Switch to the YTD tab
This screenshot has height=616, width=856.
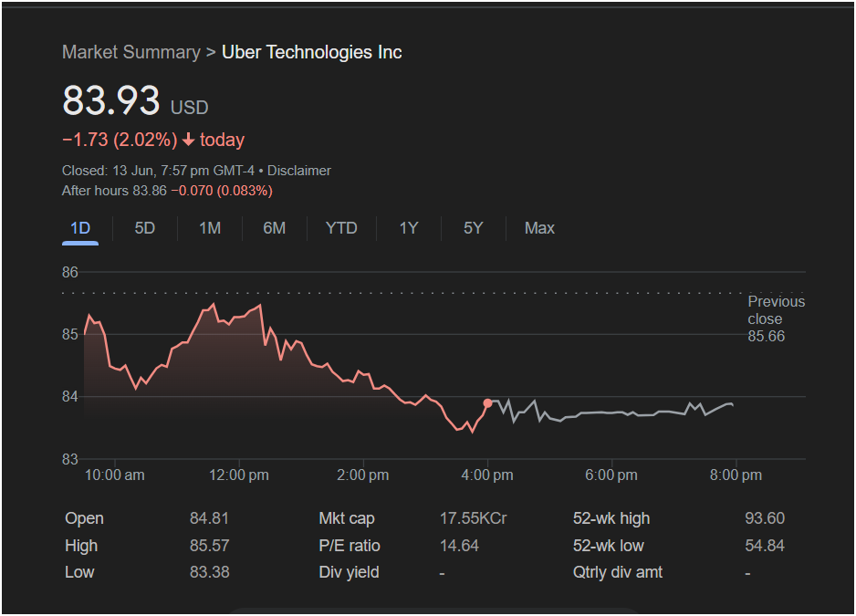click(341, 228)
